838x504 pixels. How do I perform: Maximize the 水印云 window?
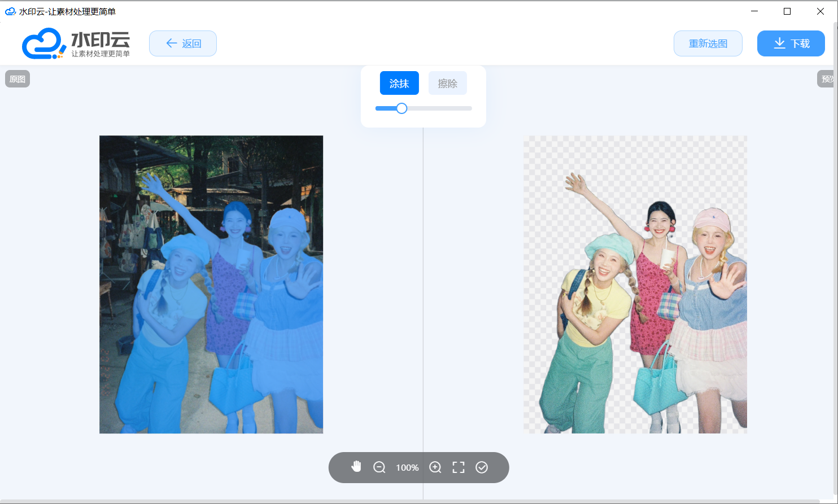click(787, 11)
